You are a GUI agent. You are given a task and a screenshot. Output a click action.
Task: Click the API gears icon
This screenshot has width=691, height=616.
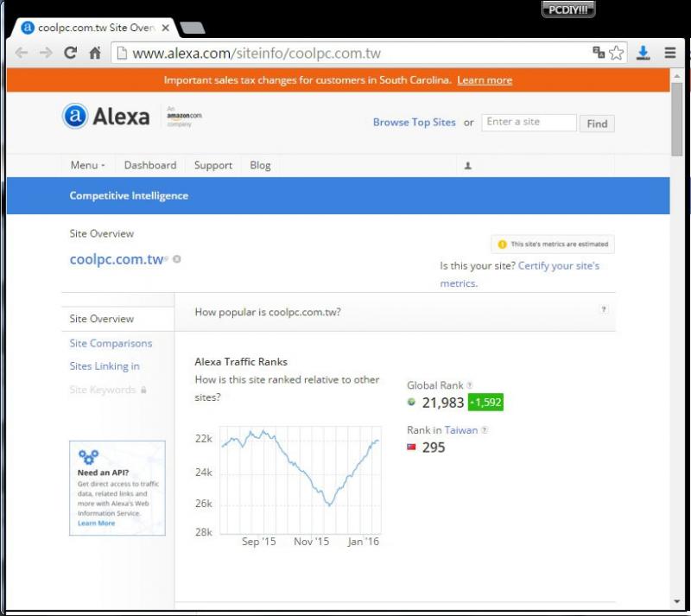click(x=89, y=456)
